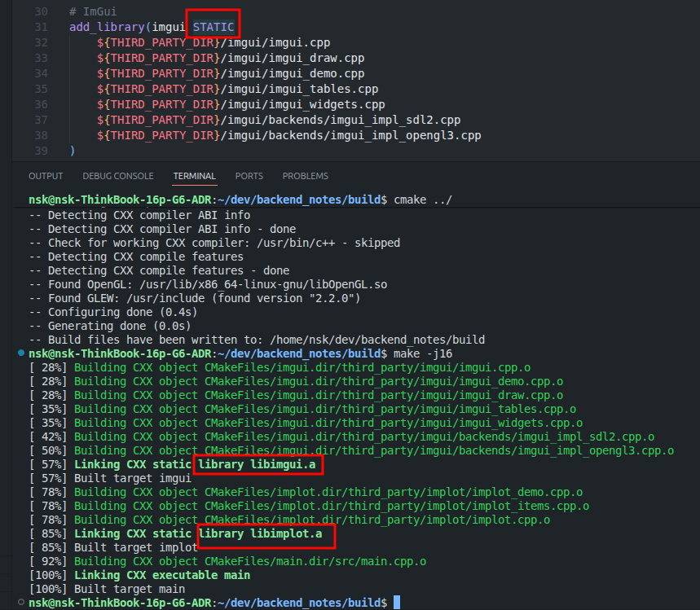The image size is (700, 610).
Task: Click the 'library libimgui.a' terminal text
Action: click(x=258, y=464)
